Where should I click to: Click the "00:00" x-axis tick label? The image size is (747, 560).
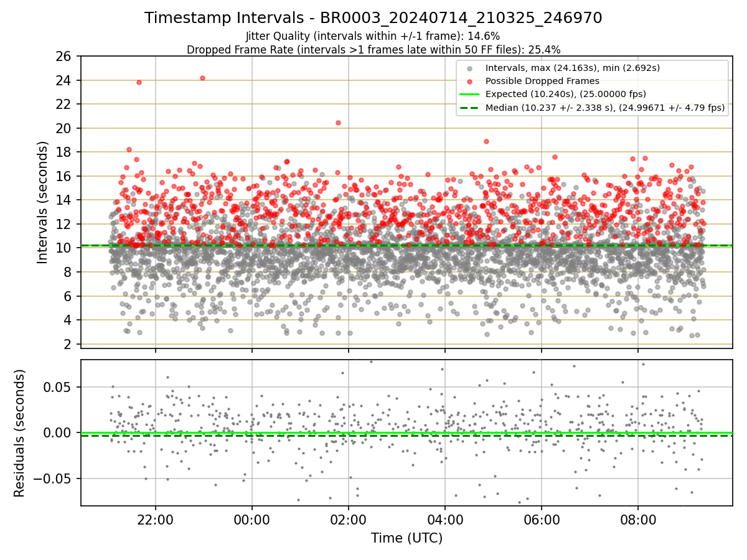pyautogui.click(x=251, y=519)
